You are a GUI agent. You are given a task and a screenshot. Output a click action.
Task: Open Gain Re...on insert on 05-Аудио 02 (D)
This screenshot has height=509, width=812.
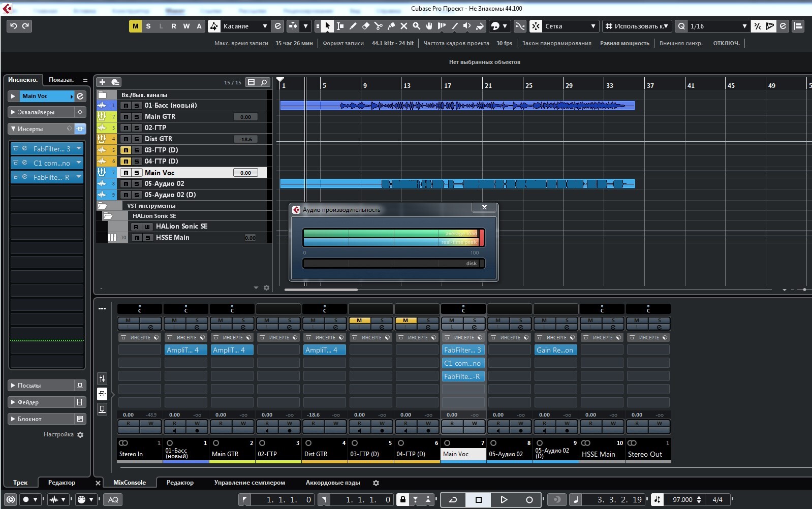click(x=555, y=350)
